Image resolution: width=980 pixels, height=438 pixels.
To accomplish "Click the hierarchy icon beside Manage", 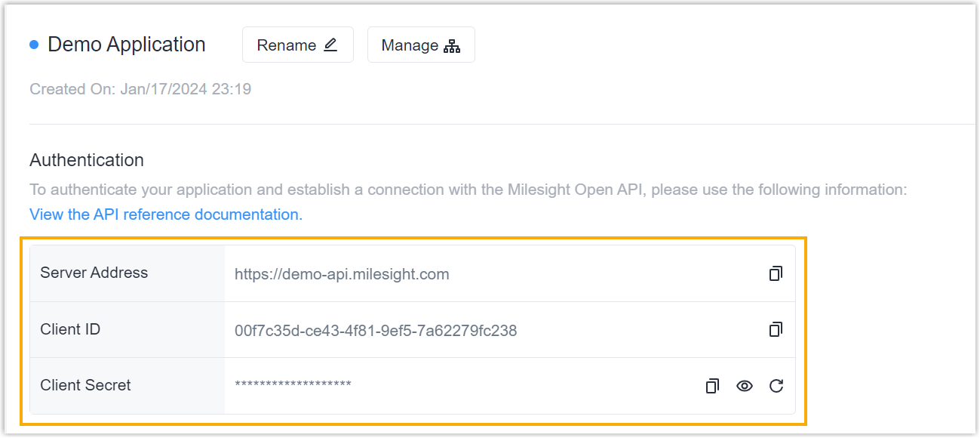I will click(452, 45).
